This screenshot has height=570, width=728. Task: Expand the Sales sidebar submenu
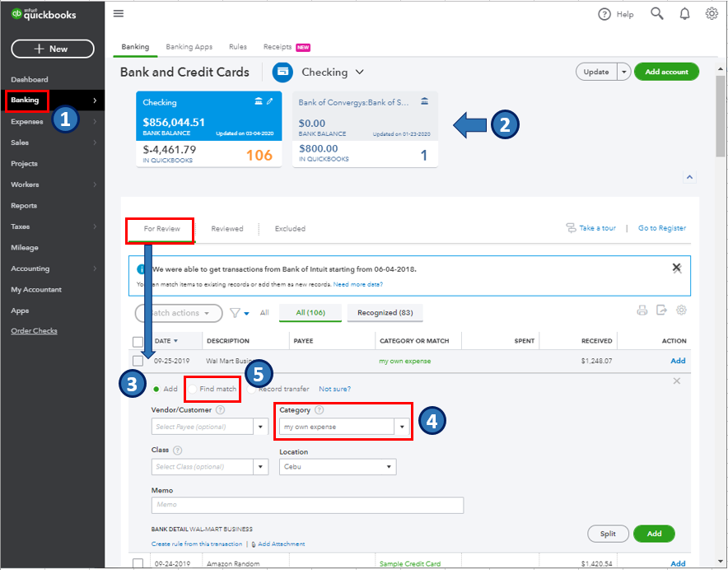95,142
